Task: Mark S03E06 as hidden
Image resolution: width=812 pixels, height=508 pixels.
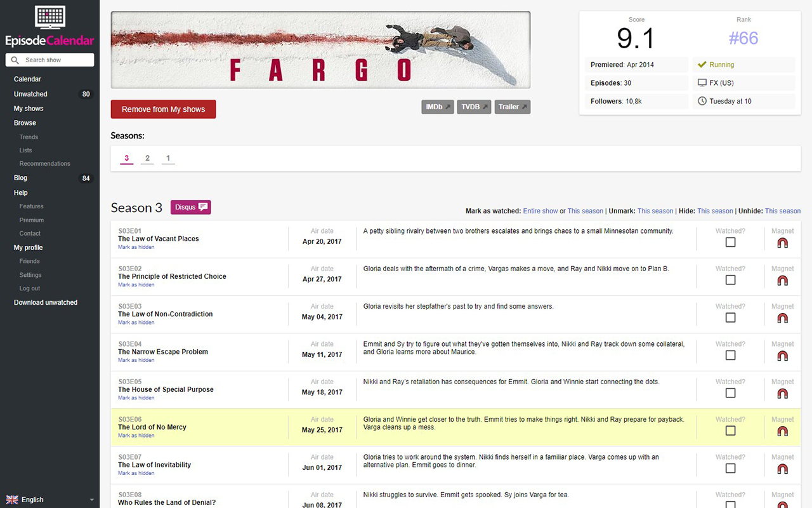Action: (136, 436)
